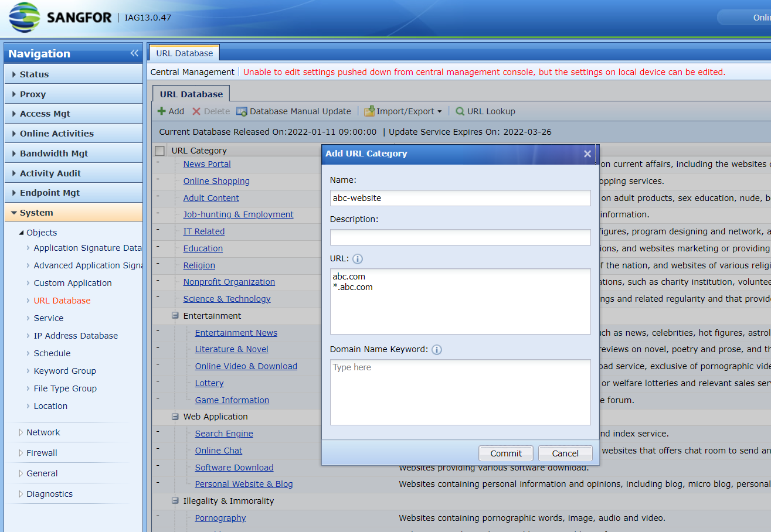Click the Name input field
Viewport: 771px width, 532px height.
point(460,198)
